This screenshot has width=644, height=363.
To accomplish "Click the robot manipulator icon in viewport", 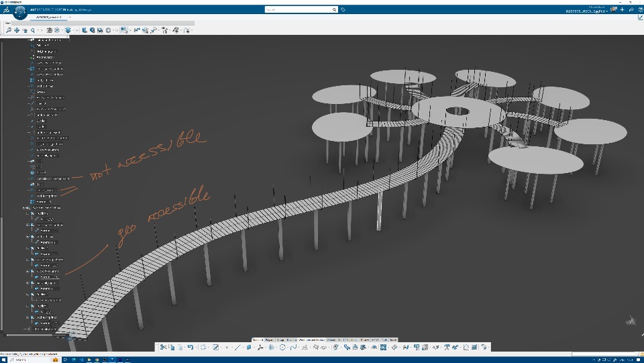I will point(631,321).
